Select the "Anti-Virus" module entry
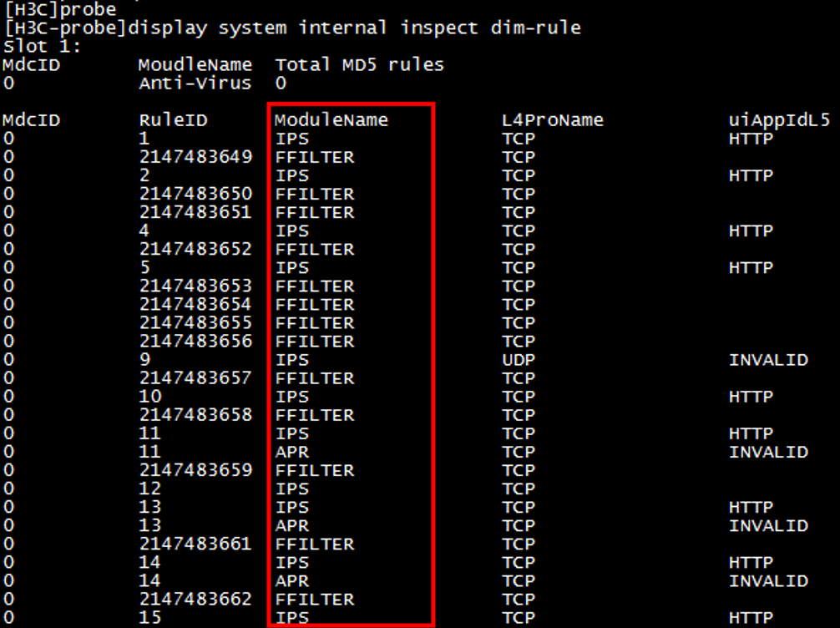 click(x=195, y=84)
